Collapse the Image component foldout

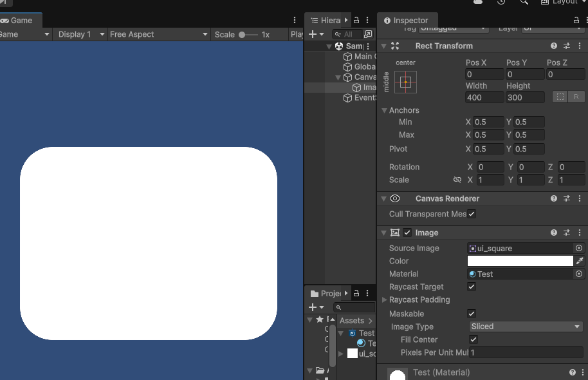click(x=383, y=233)
